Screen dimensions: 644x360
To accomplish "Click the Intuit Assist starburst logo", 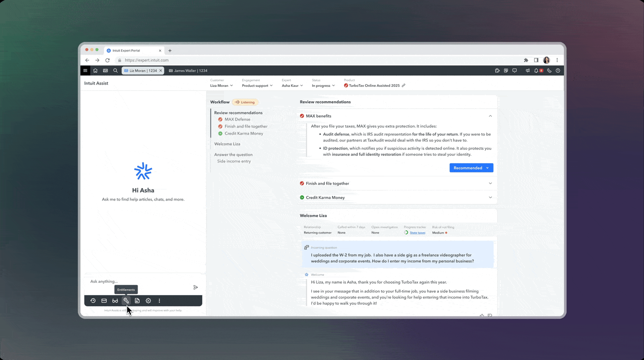I will [x=143, y=171].
